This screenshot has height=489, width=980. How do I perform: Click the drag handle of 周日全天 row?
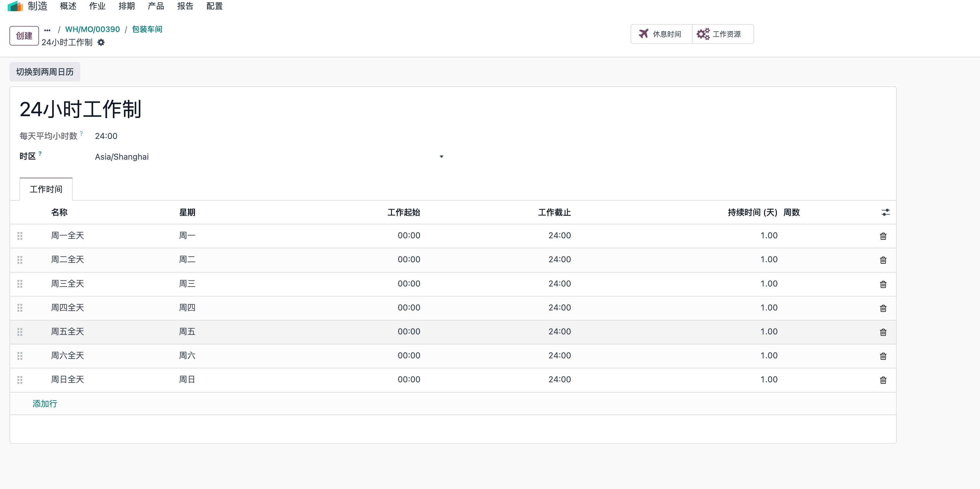pyautogui.click(x=20, y=380)
